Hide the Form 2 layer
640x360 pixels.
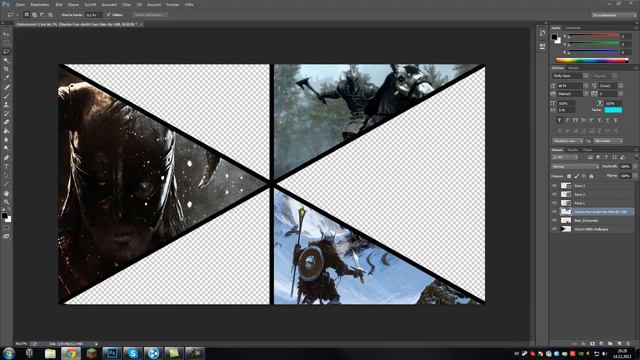(x=554, y=194)
